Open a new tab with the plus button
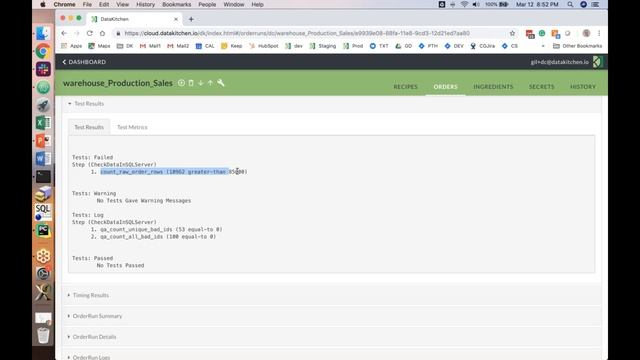This screenshot has height=360, width=640. point(191,19)
